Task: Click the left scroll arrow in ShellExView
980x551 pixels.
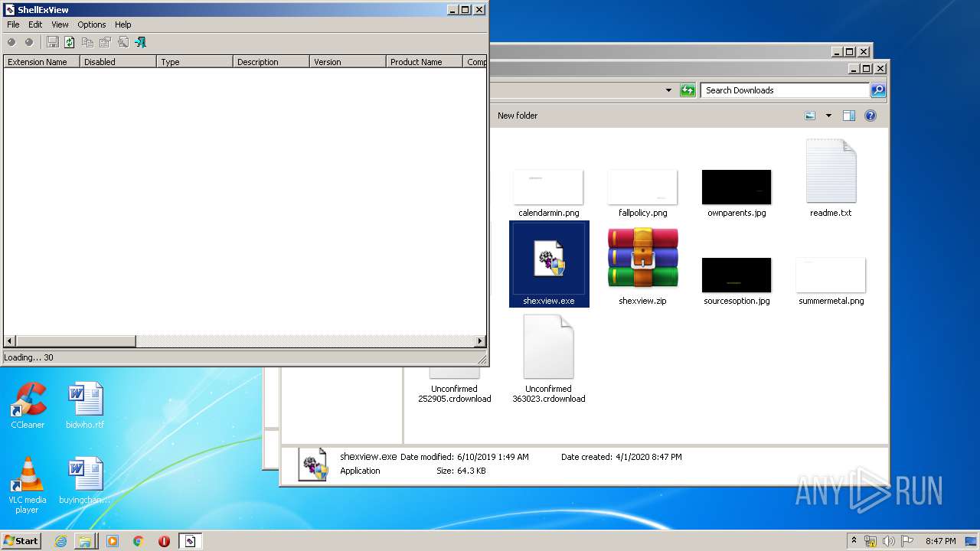Action: [x=9, y=341]
